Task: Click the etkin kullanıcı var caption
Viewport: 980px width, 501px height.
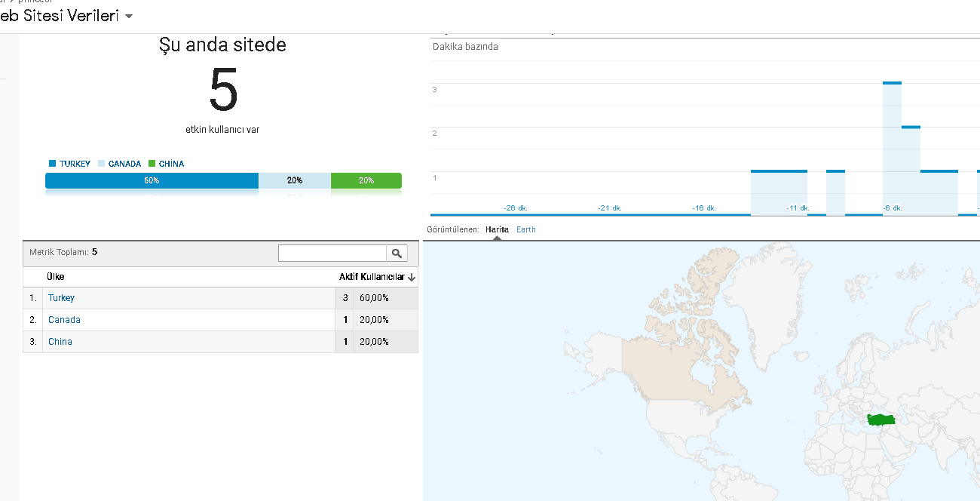Action: click(222, 130)
